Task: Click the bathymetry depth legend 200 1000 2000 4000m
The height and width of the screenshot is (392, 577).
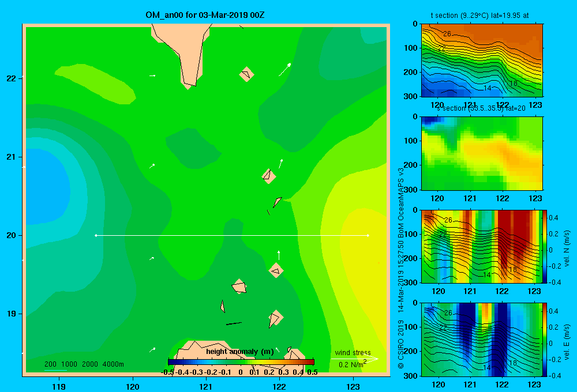Action: [x=84, y=364]
